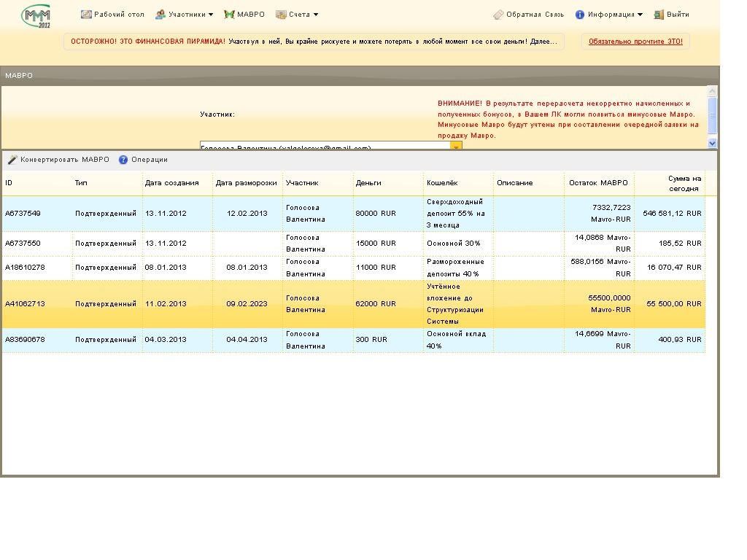Click the Выйти exit door icon
This screenshot has height=560, width=747.
pos(659,15)
